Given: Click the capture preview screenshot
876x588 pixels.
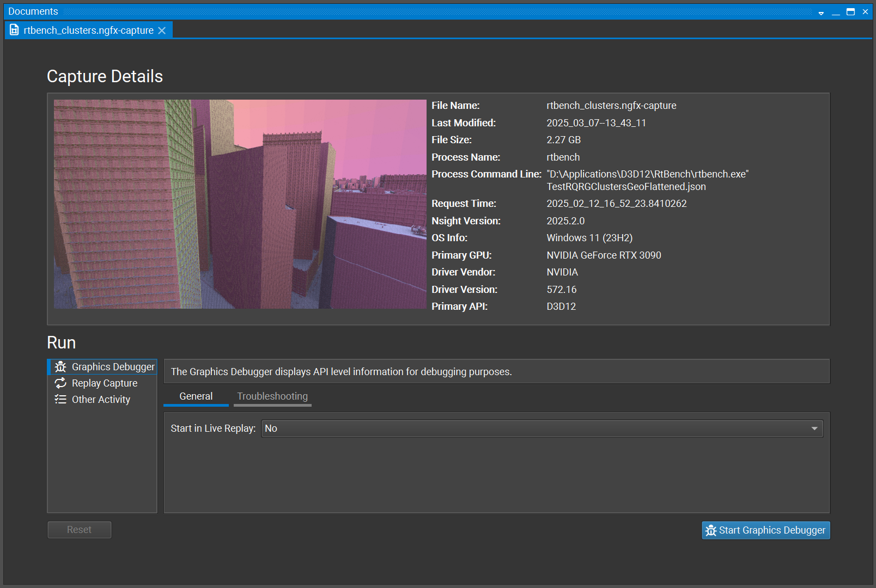Looking at the screenshot, I should pyautogui.click(x=239, y=204).
